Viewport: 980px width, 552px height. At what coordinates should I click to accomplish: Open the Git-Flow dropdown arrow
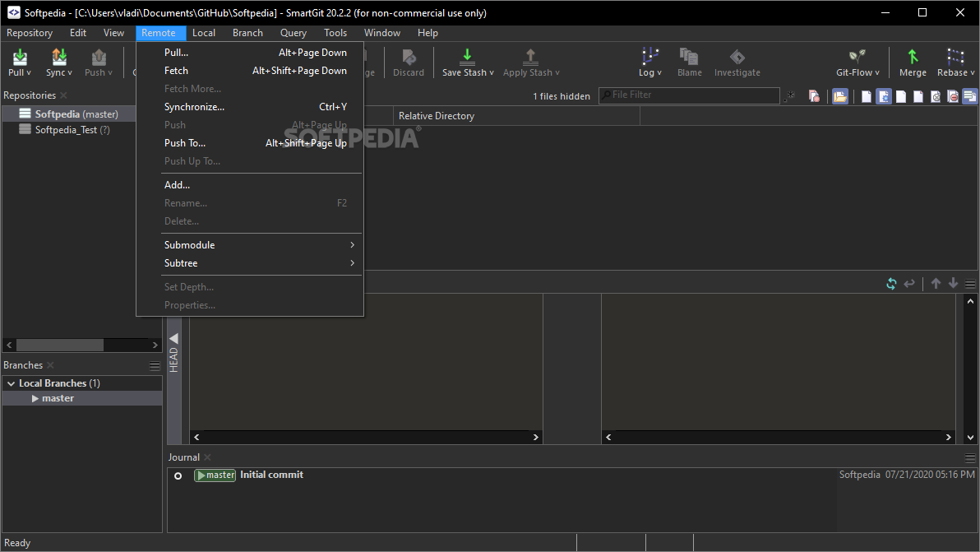(x=877, y=73)
